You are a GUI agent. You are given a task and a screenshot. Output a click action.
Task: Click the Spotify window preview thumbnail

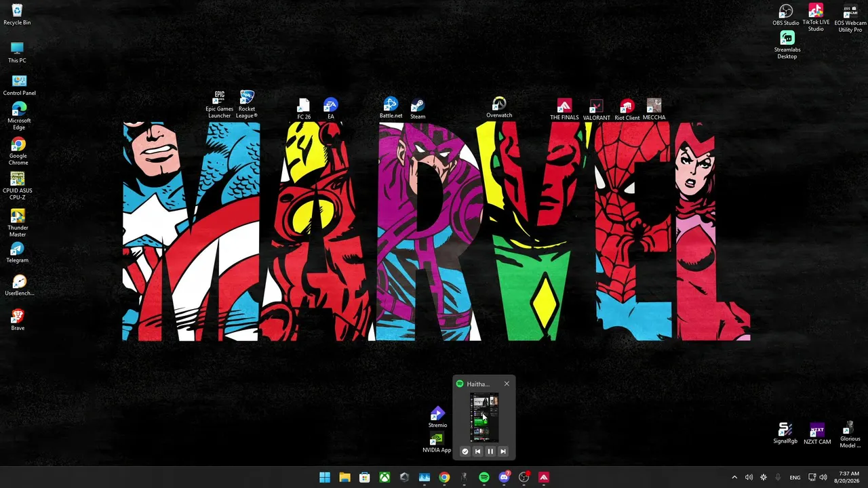click(x=484, y=418)
